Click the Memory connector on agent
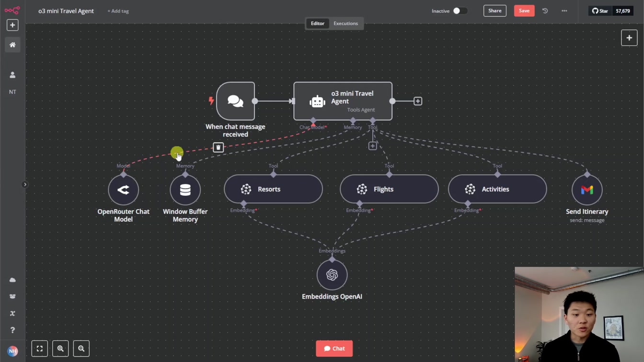The image size is (644, 362). 353,121
